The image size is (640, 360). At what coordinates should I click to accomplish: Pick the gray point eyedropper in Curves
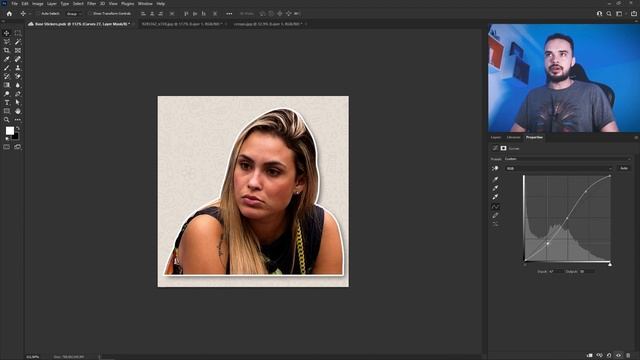coord(496,188)
